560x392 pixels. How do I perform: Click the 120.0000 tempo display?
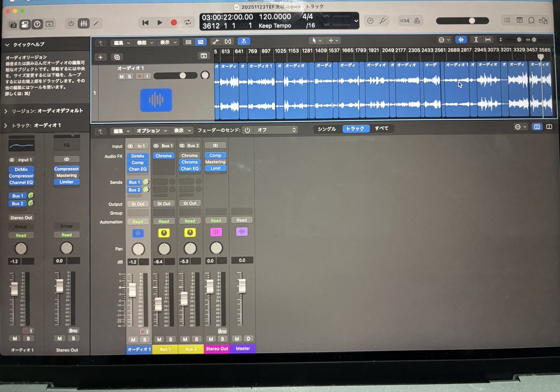click(x=275, y=16)
